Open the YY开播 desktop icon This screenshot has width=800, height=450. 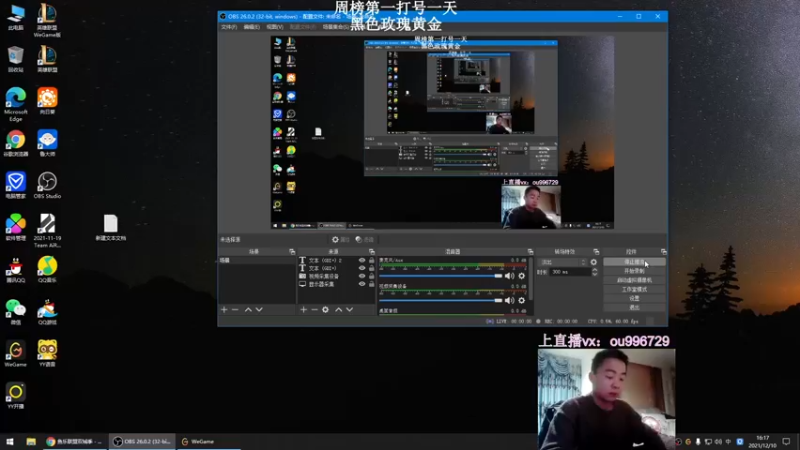point(15,396)
